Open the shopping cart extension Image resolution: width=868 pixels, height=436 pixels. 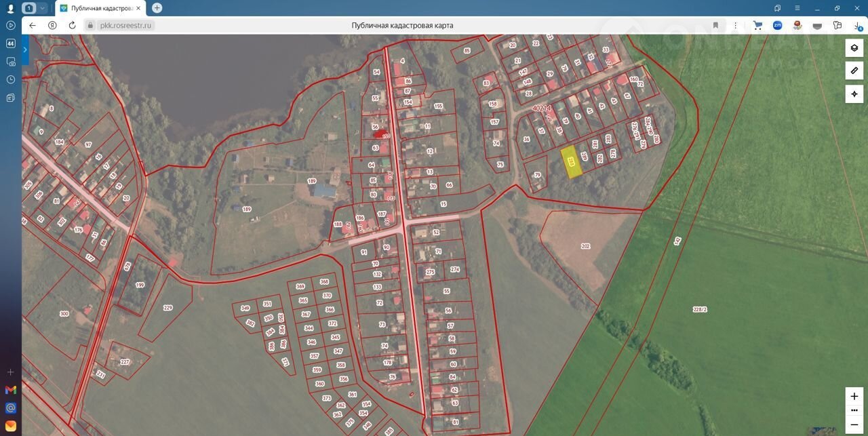(758, 25)
